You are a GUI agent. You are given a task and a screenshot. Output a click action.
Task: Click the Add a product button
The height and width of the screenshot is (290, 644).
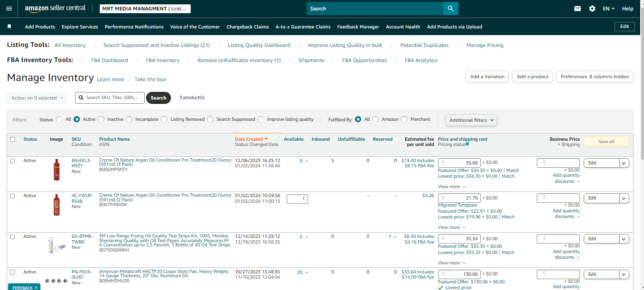(x=532, y=76)
